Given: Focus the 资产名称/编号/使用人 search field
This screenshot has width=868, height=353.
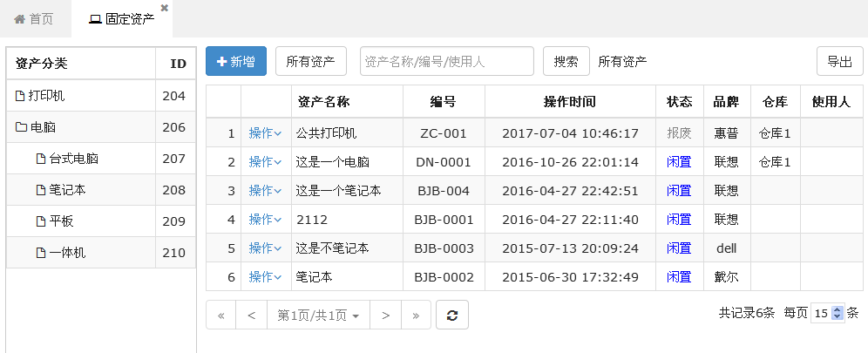Looking at the screenshot, I should (446, 61).
